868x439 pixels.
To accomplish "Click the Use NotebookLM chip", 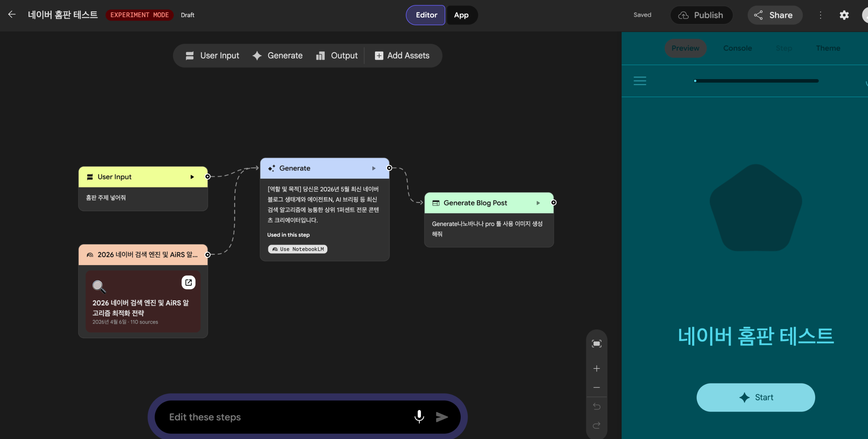I will 298,249.
